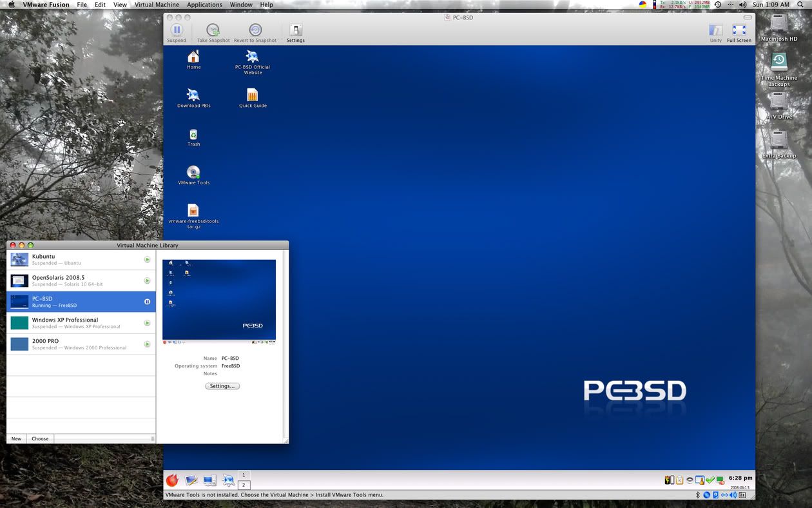Resume Windows XP Professional with play button
Screen dimensions: 812x508
pos(147,323)
